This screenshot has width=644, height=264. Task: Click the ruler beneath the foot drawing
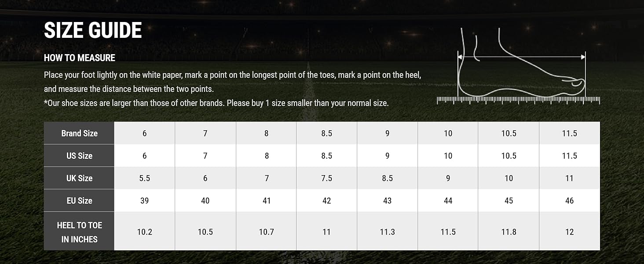click(518, 100)
